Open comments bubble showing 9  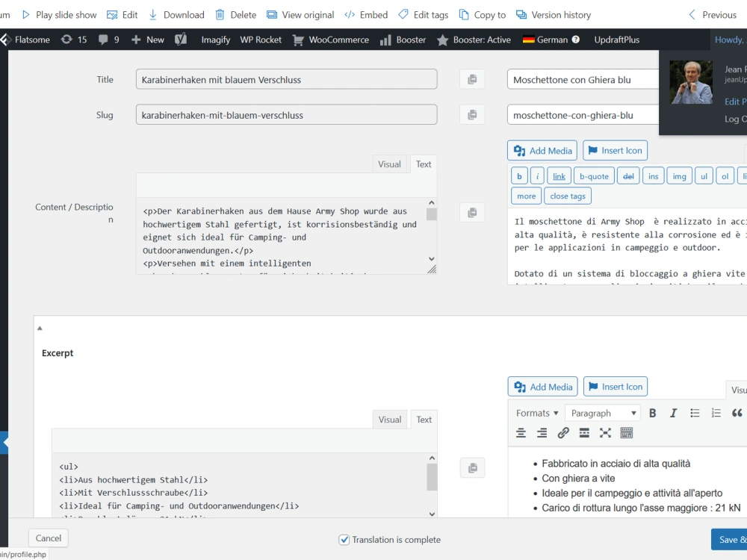[108, 40]
